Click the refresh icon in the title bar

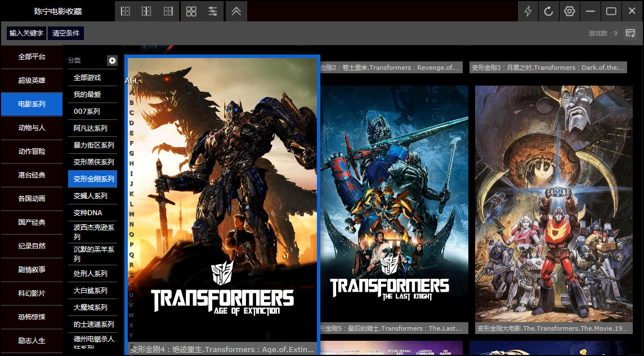pyautogui.click(x=549, y=11)
